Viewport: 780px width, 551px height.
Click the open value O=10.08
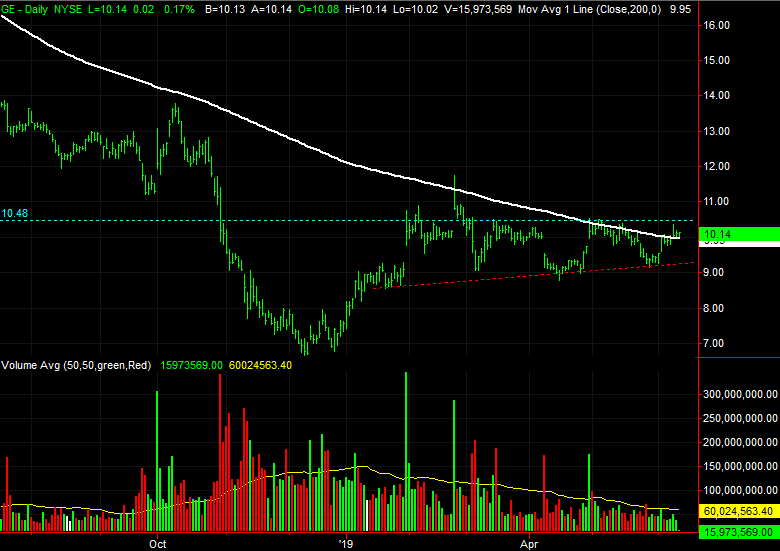pos(319,9)
